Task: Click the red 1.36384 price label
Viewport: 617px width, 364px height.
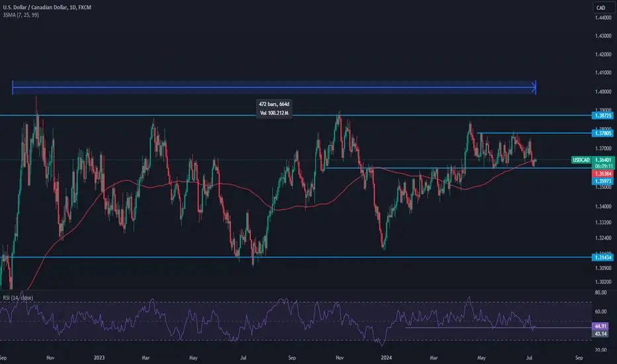Action: coord(603,173)
